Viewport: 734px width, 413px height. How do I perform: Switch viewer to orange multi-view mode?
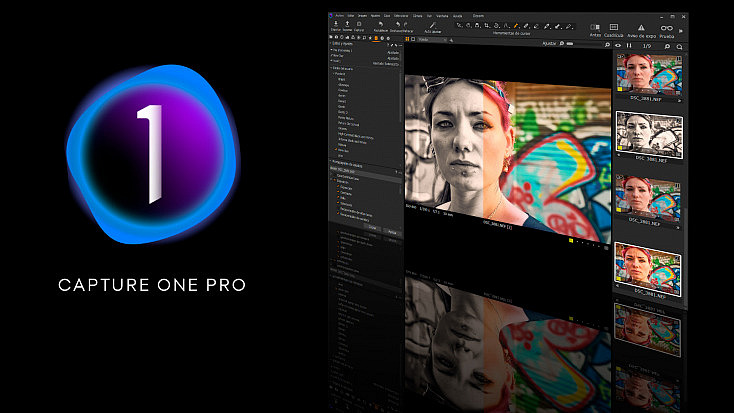pyautogui.click(x=407, y=39)
